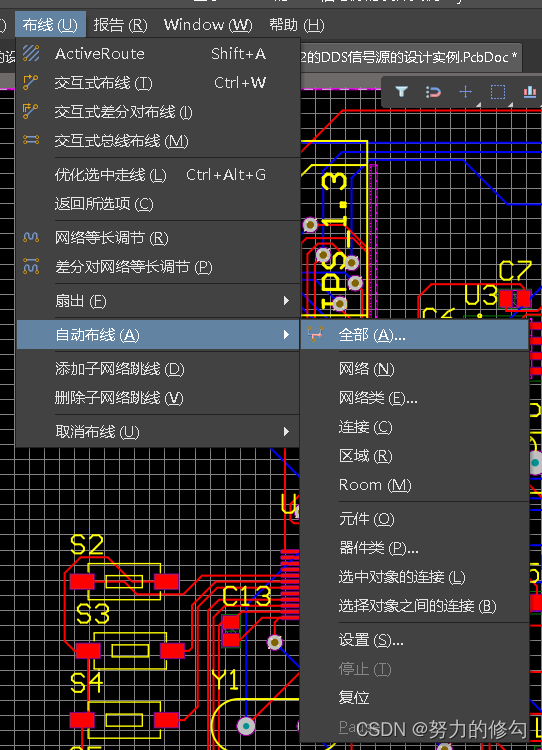The height and width of the screenshot is (750, 542).
Task: Select Room (M) in submenu
Action: pyautogui.click(x=414, y=485)
